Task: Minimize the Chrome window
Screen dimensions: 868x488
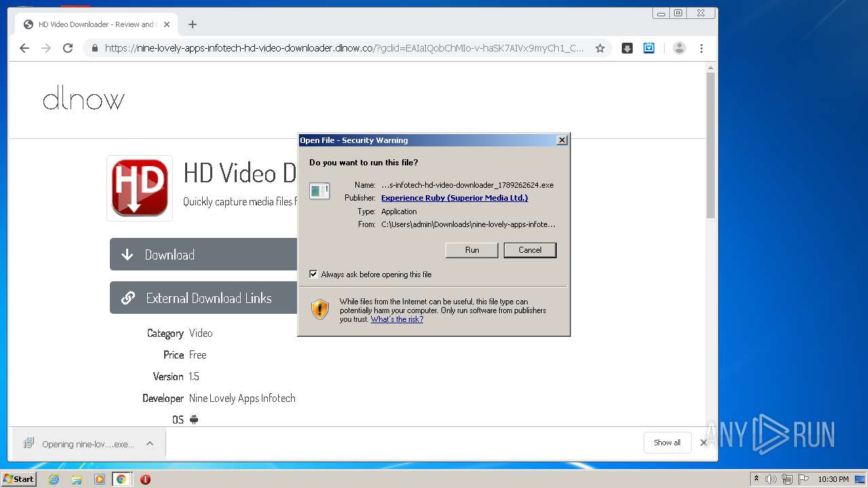Action: [x=661, y=13]
